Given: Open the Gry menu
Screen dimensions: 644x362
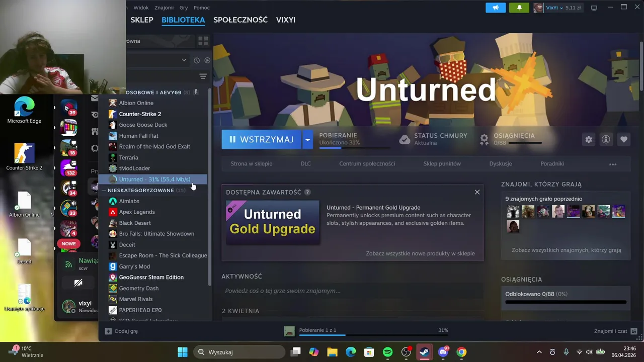Looking at the screenshot, I should (x=184, y=8).
